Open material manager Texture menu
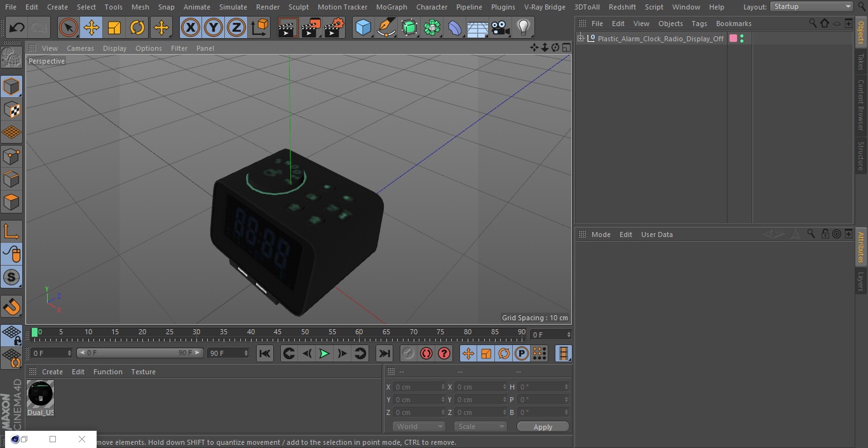The image size is (868, 448). coord(143,372)
